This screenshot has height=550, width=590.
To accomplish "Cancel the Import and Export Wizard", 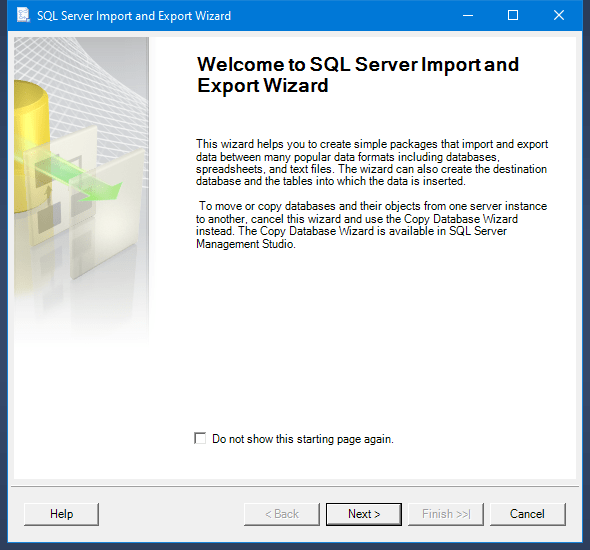I will [x=527, y=514].
